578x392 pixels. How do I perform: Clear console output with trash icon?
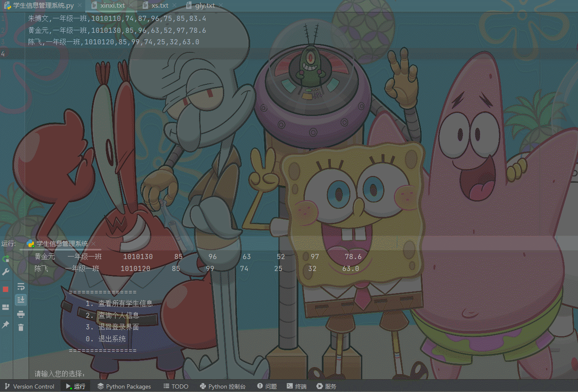tap(21, 327)
